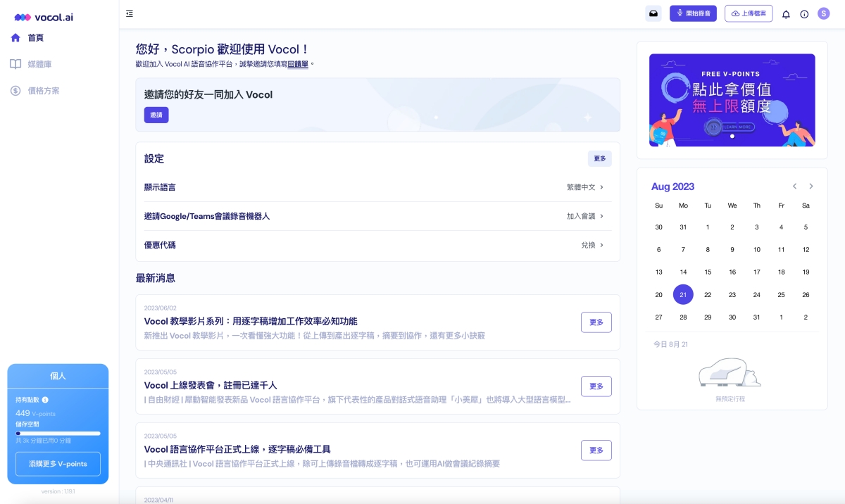Click the pricing dollar icon
The height and width of the screenshot is (504, 845).
coord(15,91)
